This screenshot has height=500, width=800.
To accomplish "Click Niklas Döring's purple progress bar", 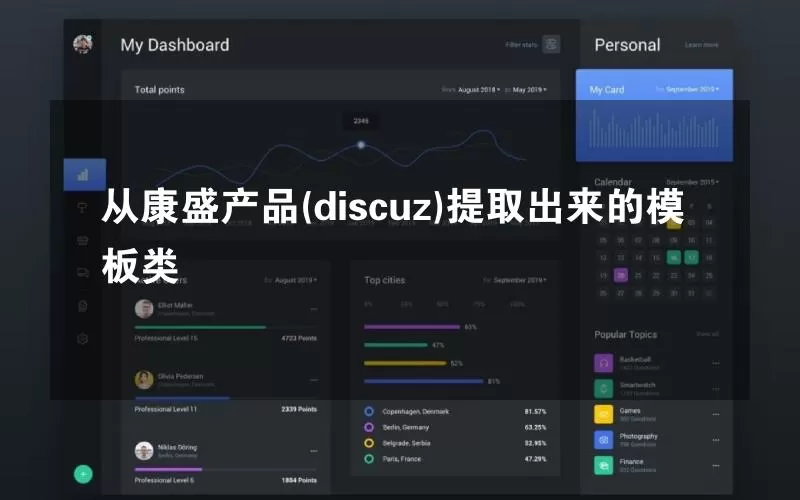I will tap(168, 469).
